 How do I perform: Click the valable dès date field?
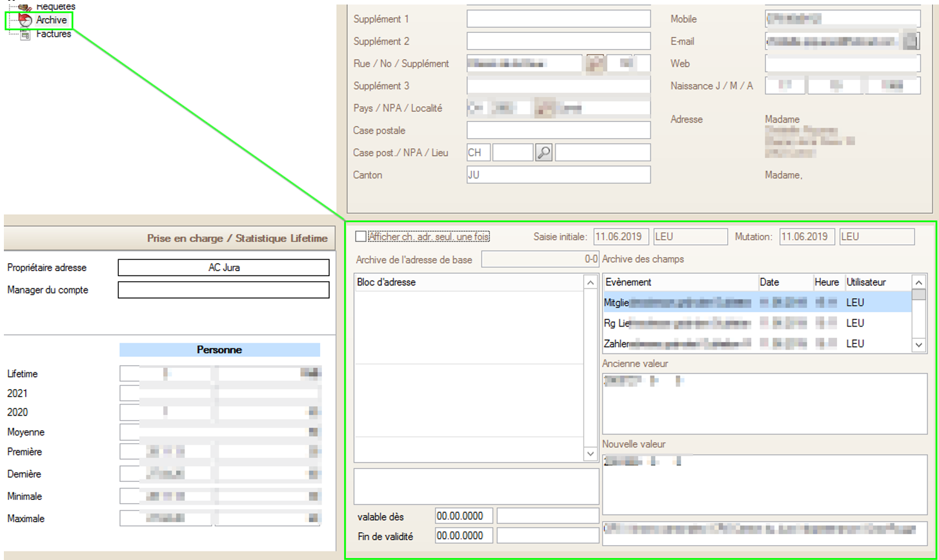464,515
